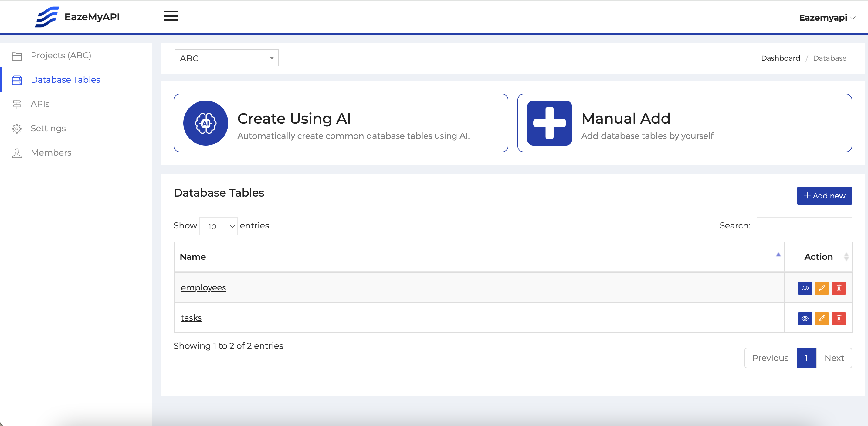This screenshot has height=426, width=868.
Task: Click the Add new button
Action: [824, 196]
